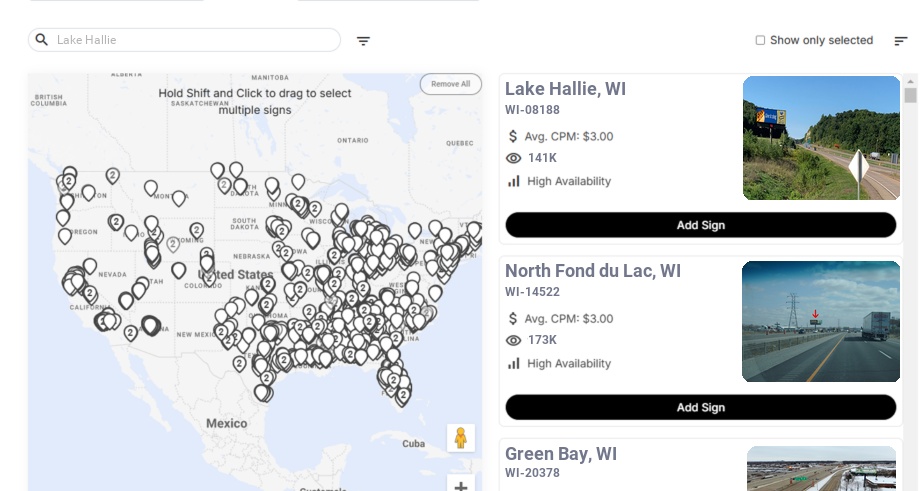Toggle the Show only selected checkbox
Screen dimensions: 920x491
coord(760,41)
